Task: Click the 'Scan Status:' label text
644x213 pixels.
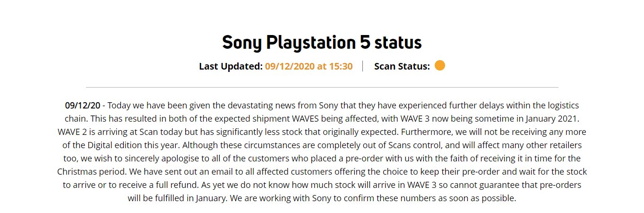Action: click(x=402, y=66)
